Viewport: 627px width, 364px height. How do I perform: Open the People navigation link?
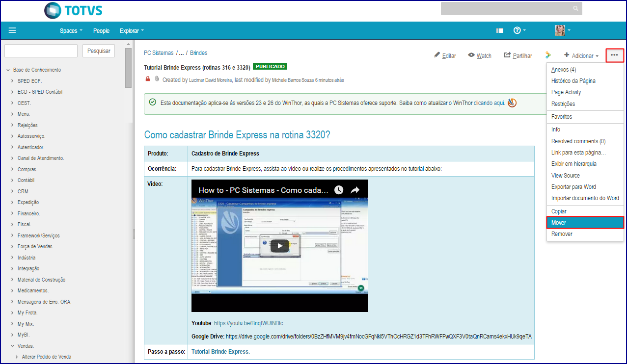coord(101,30)
